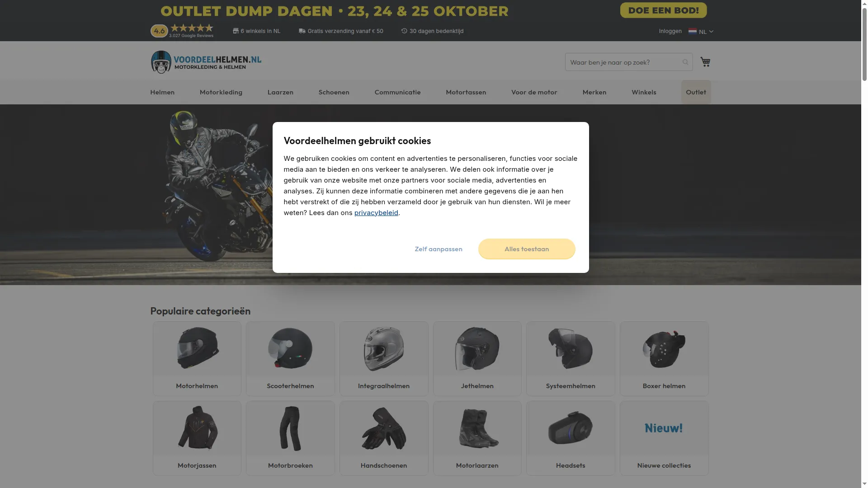Focus the search field Waar ben je naar op zoek
The image size is (868, 488).
(x=624, y=62)
